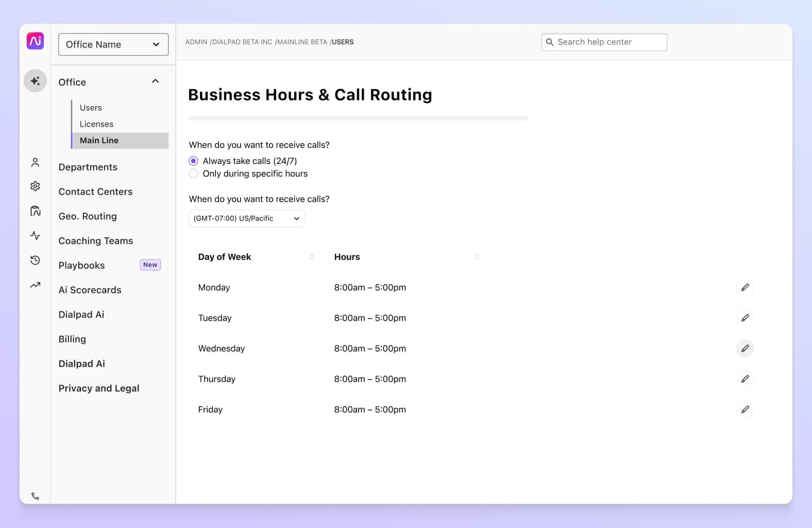The width and height of the screenshot is (812, 528).
Task: Select Always take calls (24/7) option
Action: [x=194, y=161]
